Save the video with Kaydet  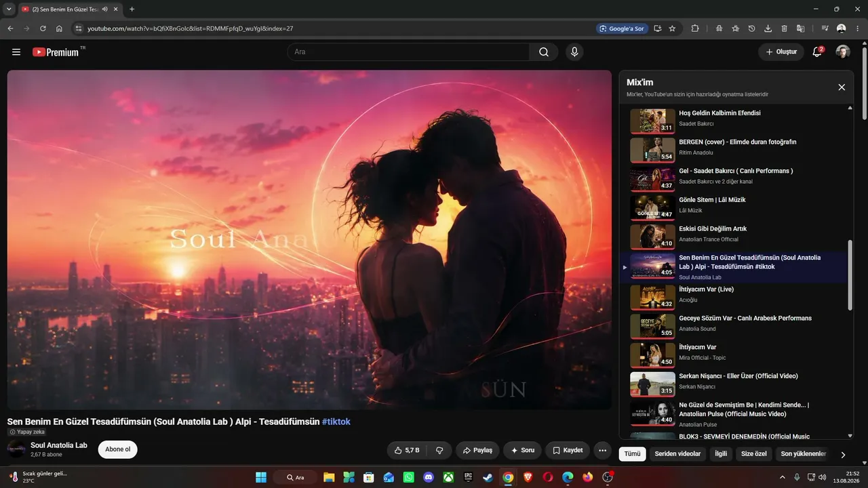coord(568,450)
